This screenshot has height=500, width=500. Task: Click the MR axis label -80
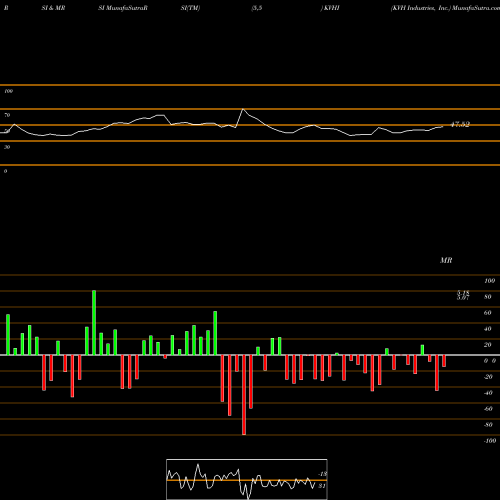[488, 425]
